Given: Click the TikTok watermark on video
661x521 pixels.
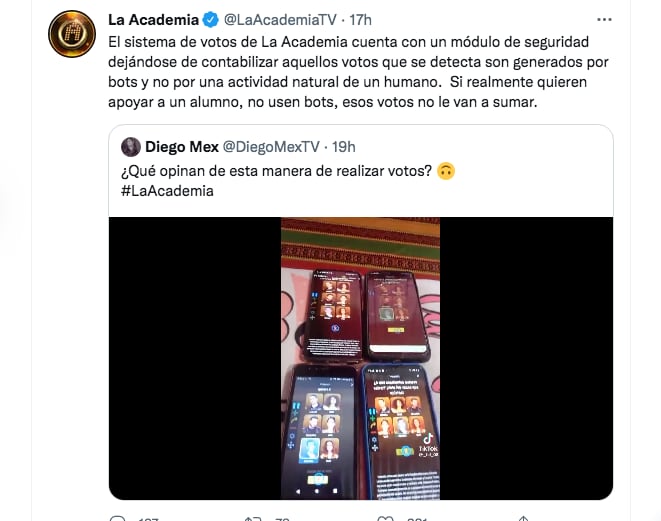Looking at the screenshot, I should pyautogui.click(x=428, y=446).
